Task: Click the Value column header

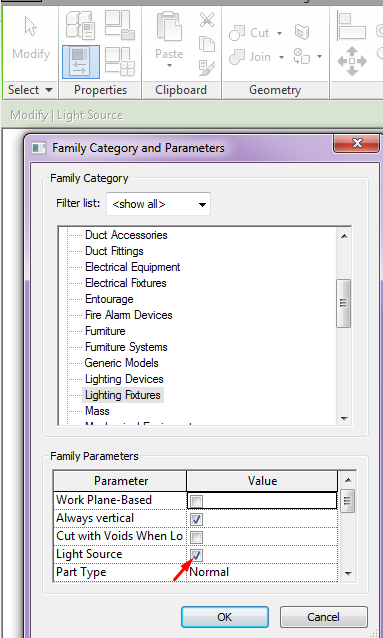Action: coord(263,481)
